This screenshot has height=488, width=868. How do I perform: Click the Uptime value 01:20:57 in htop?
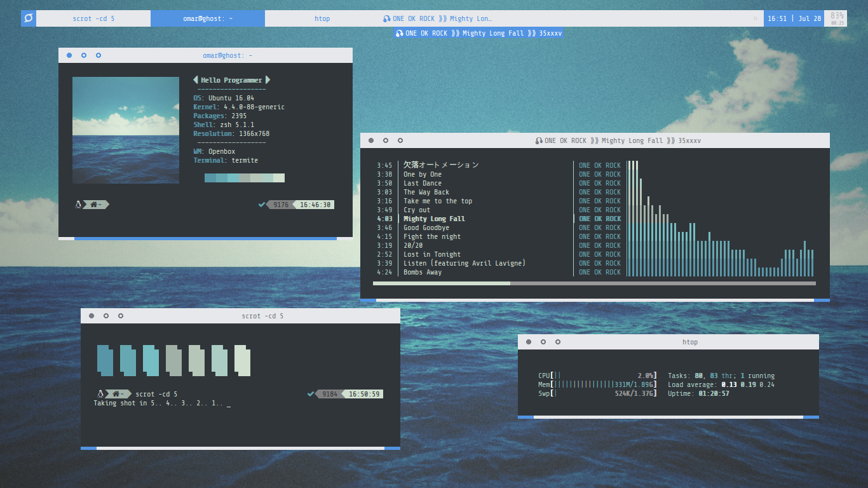click(714, 393)
